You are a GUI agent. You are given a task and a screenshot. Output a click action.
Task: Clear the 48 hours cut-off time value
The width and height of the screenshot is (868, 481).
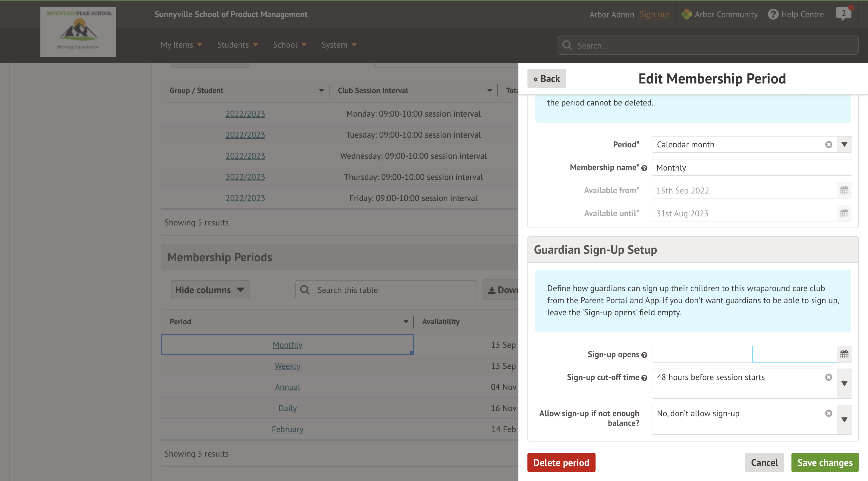829,377
